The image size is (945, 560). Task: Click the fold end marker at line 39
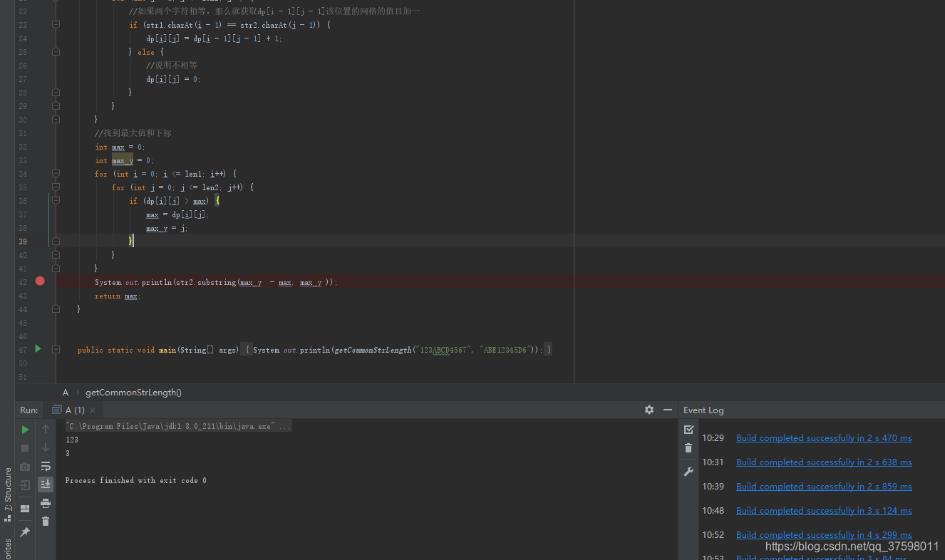[x=56, y=242]
